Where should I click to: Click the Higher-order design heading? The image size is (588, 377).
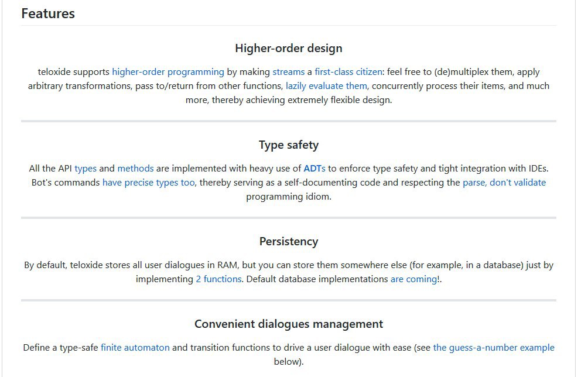click(289, 48)
